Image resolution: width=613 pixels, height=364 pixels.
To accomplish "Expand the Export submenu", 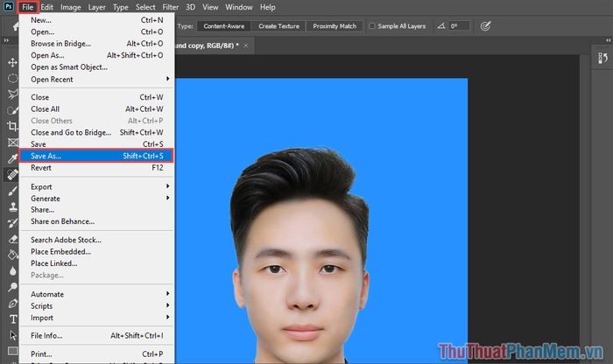I will pyautogui.click(x=97, y=186).
